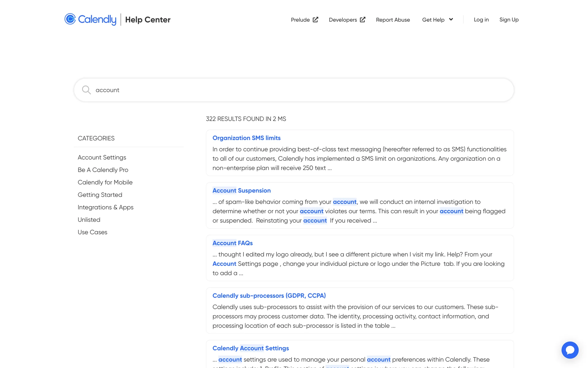Open Organization SMS limits article
Screen dimensions: 588x368
point(246,138)
